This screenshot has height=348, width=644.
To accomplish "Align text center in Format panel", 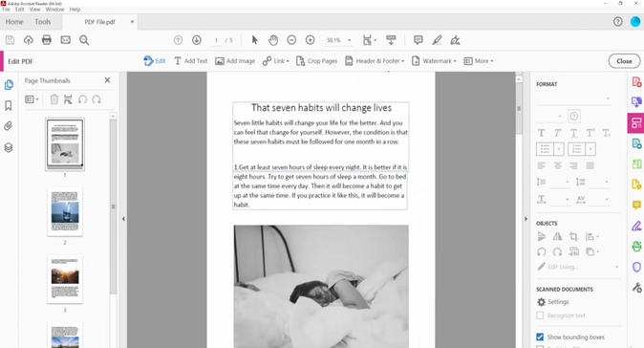I will (x=558, y=166).
